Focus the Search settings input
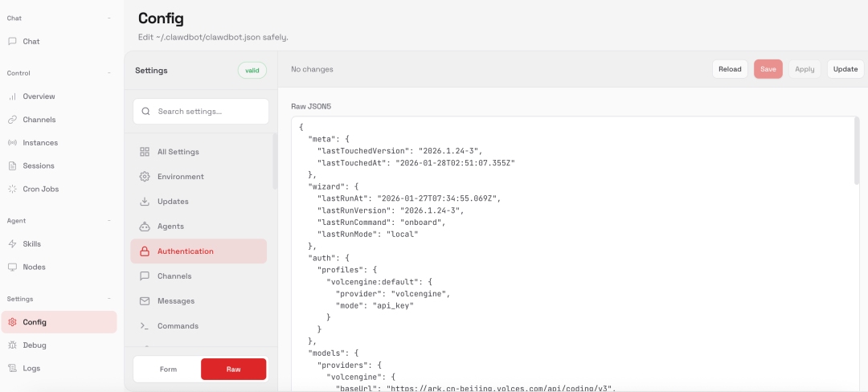The height and width of the screenshot is (392, 868). [x=201, y=111]
